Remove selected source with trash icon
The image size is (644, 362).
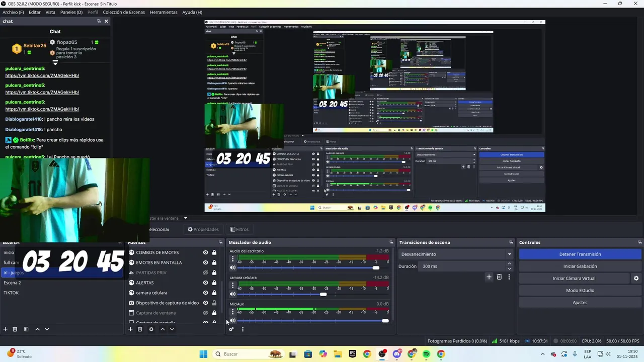140,329
